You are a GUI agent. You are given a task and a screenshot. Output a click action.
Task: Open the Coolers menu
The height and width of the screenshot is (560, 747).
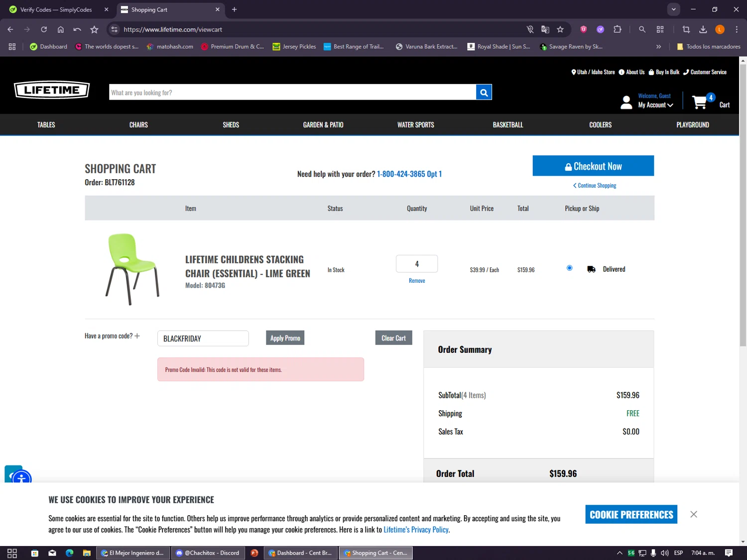pos(601,125)
